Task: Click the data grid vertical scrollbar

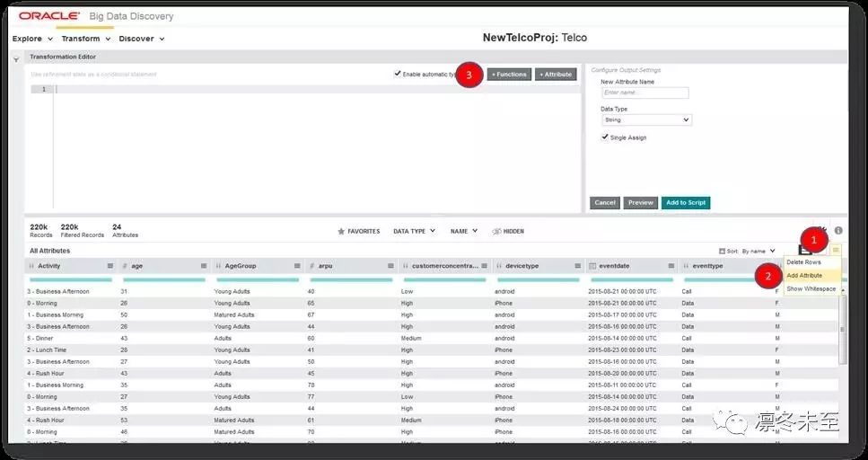Action: [843, 329]
